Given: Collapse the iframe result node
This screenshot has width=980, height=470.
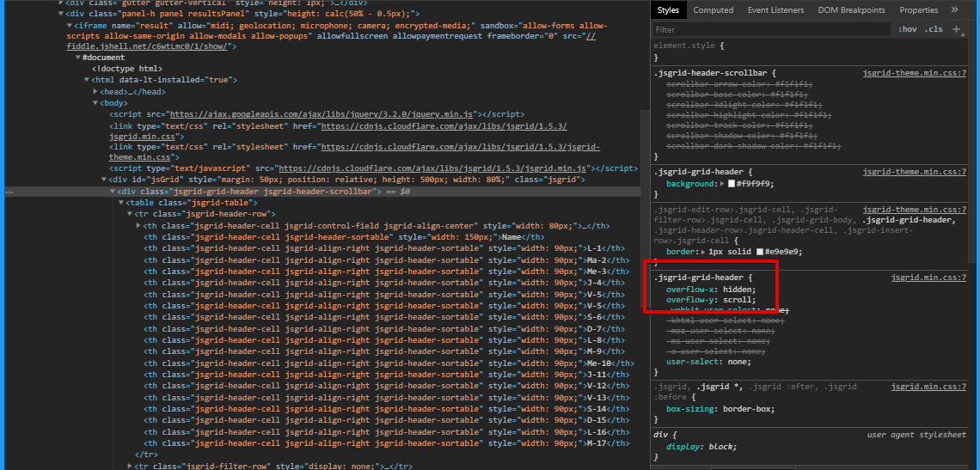Looking at the screenshot, I should [69, 26].
